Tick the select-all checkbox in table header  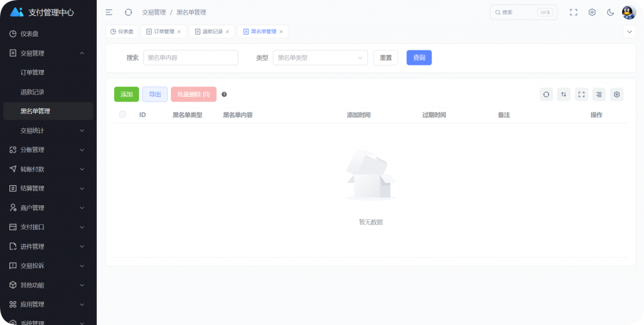tap(123, 115)
